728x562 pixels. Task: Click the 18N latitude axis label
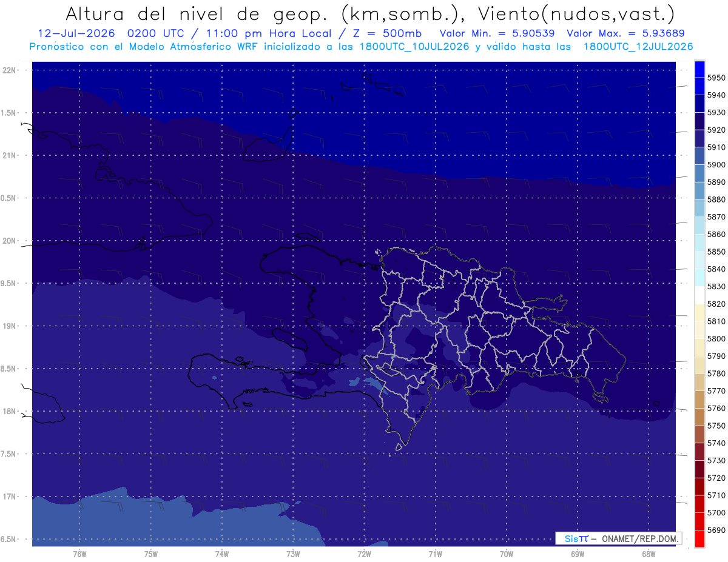pos(10,411)
